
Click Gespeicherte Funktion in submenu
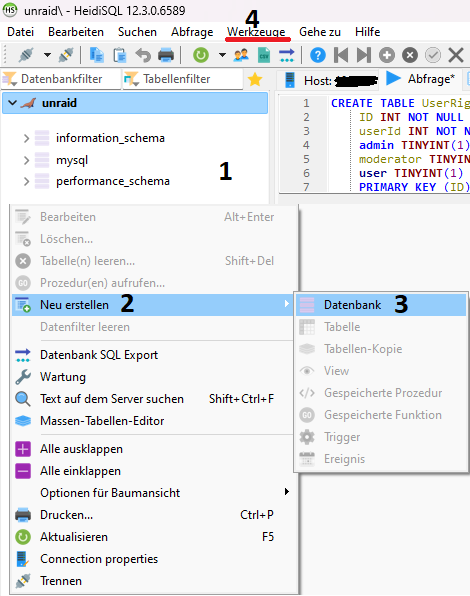click(381, 415)
